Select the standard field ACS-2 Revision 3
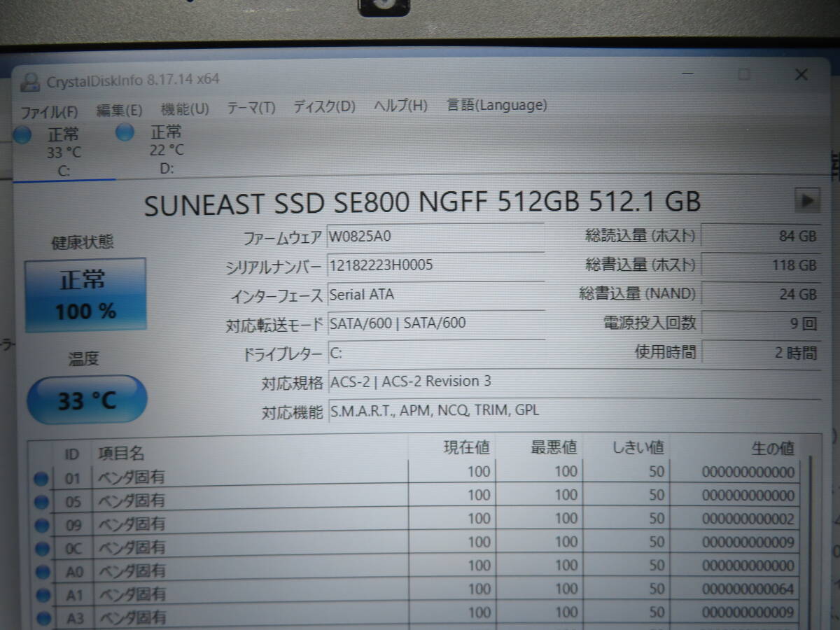This screenshot has height=630, width=840. pyautogui.click(x=573, y=381)
